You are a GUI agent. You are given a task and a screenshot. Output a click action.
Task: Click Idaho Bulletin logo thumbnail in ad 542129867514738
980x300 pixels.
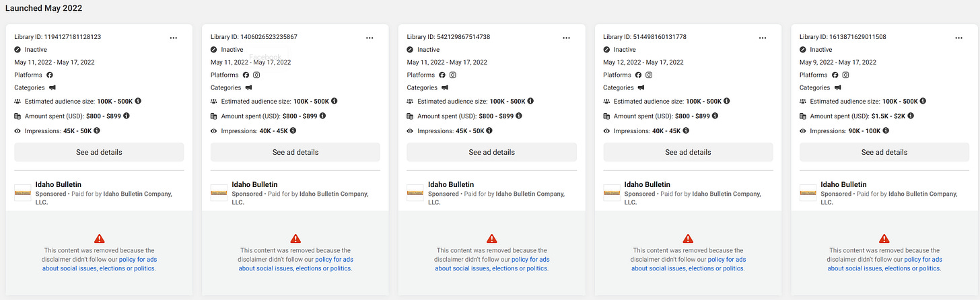tap(416, 192)
